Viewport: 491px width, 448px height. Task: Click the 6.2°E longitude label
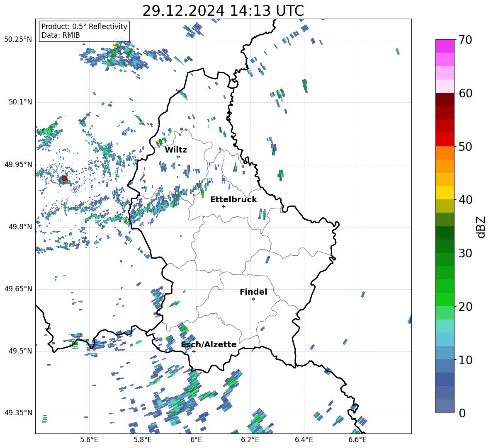click(250, 440)
